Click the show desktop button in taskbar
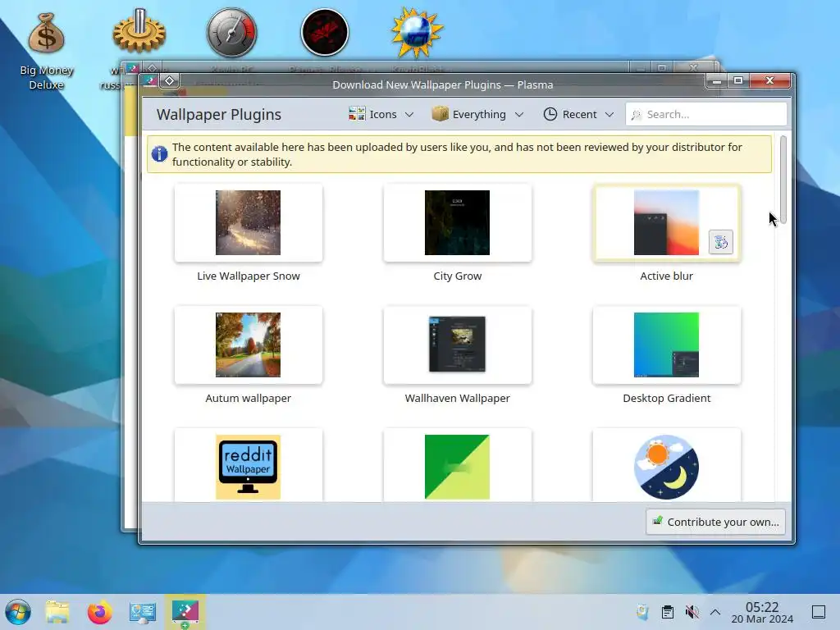840x630 pixels. coord(818,612)
